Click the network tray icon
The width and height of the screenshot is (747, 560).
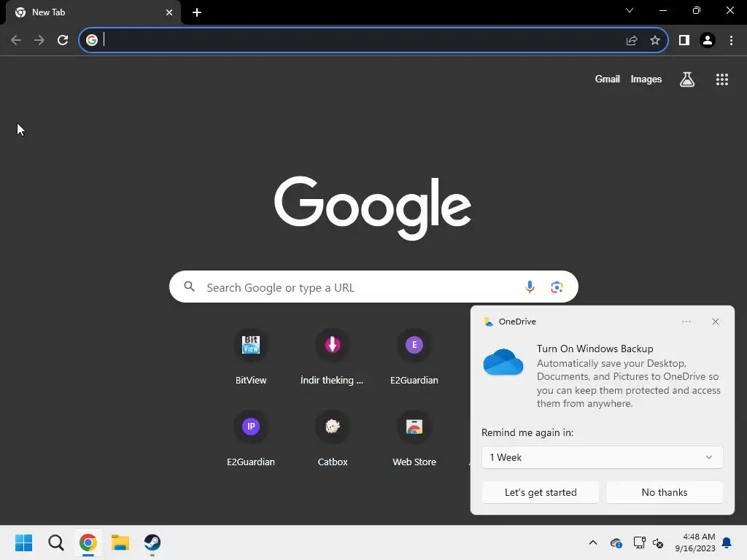pos(639,542)
